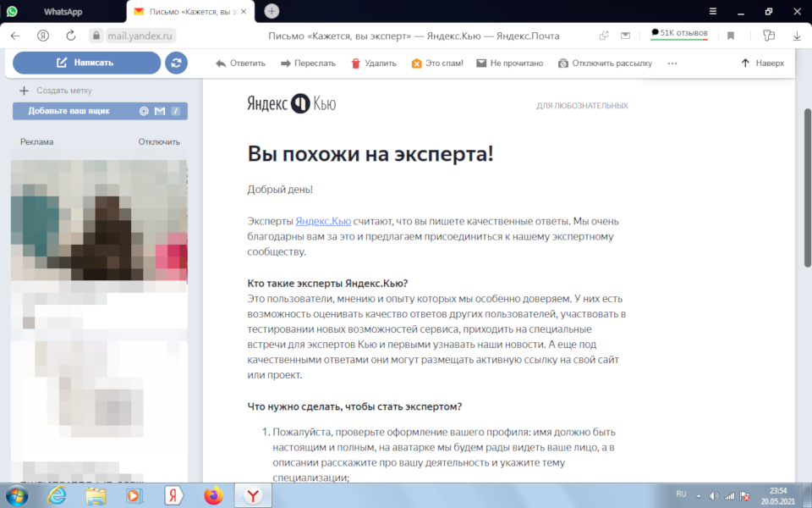
Task: Mark the letter as Не прочитано
Action: tap(510, 63)
